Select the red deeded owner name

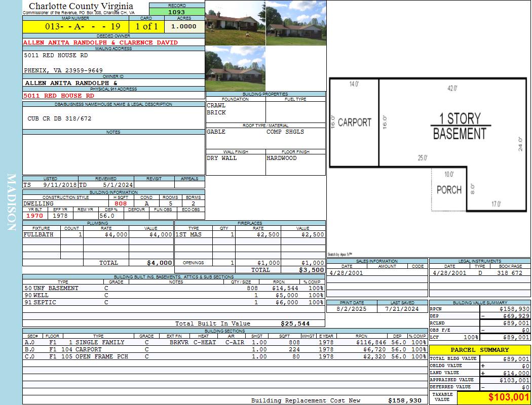click(x=100, y=43)
